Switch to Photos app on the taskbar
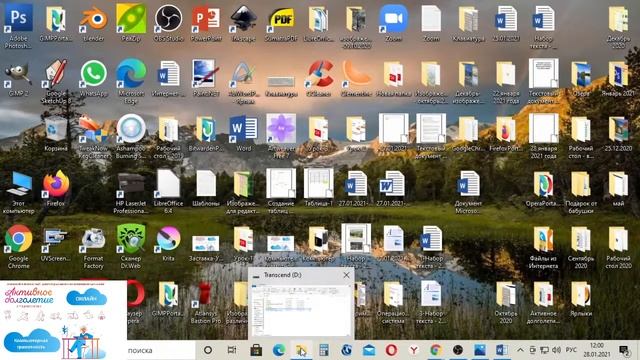Screen dimensions: 640x360 point(480,350)
